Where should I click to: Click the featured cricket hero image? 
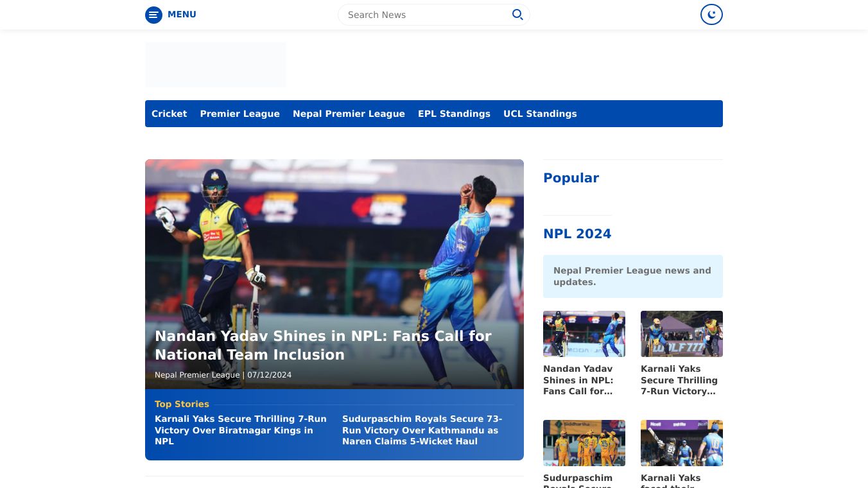click(x=334, y=244)
